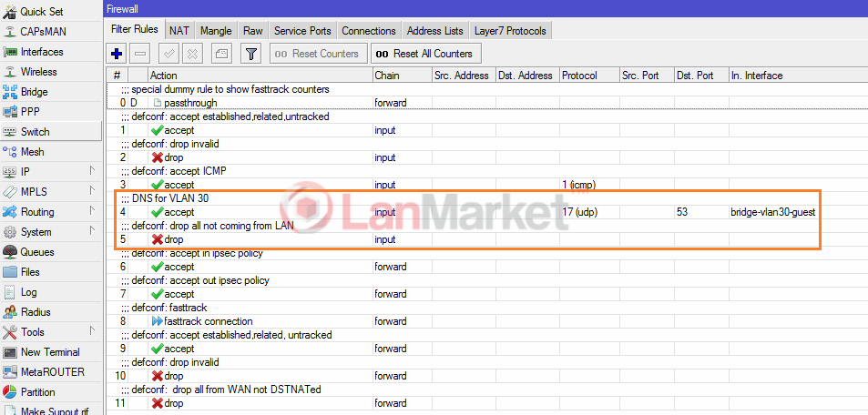Open Wireless menu in sidebar
This screenshot has width=868, height=415.
(51, 71)
